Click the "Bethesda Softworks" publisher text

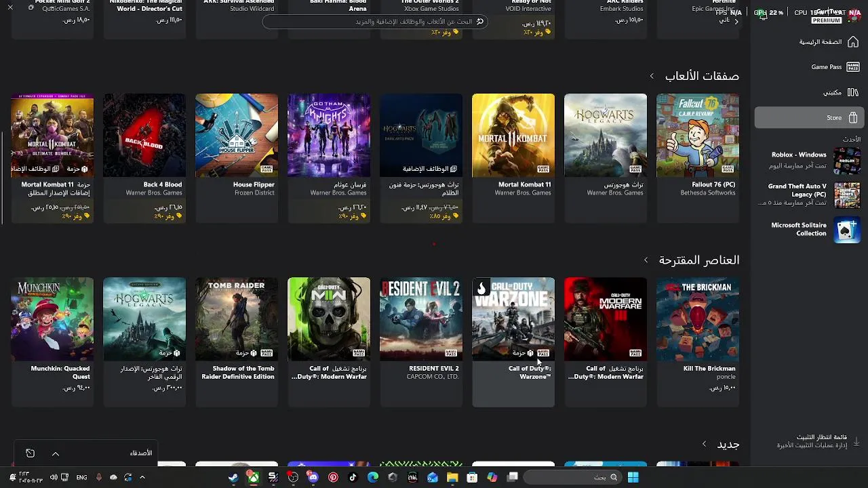(708, 193)
